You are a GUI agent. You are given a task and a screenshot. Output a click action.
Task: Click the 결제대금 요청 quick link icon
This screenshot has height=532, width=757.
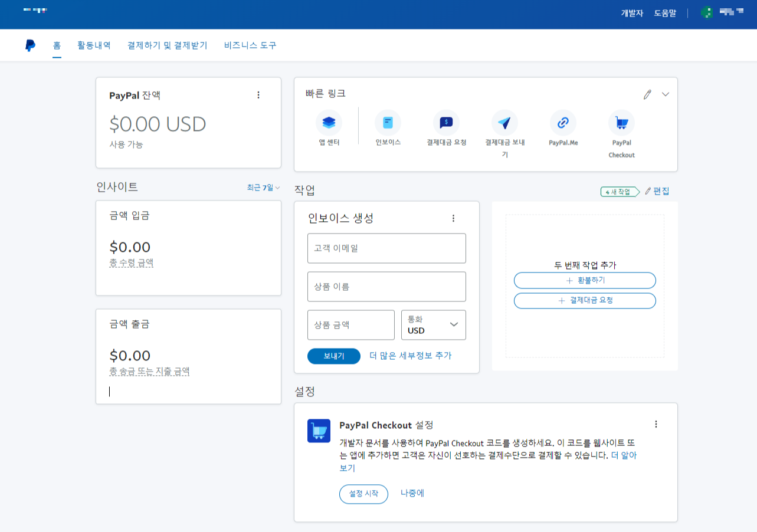point(446,123)
